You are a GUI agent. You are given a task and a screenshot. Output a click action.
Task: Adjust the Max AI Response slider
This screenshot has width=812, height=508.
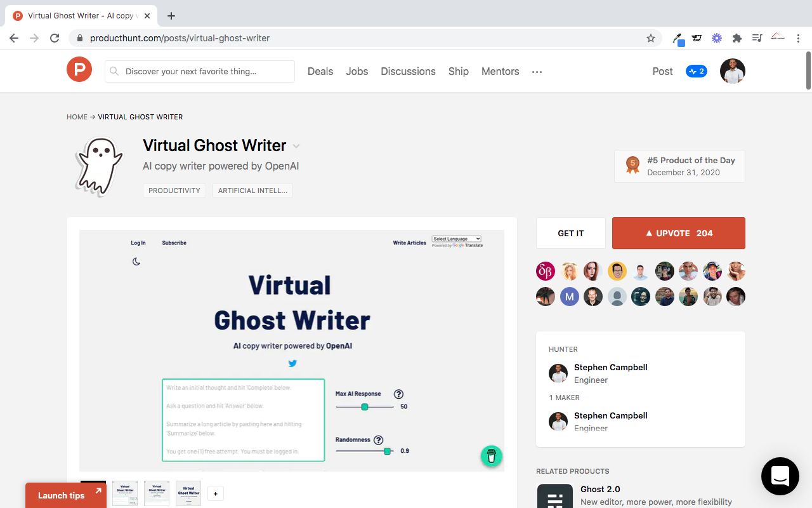(365, 406)
